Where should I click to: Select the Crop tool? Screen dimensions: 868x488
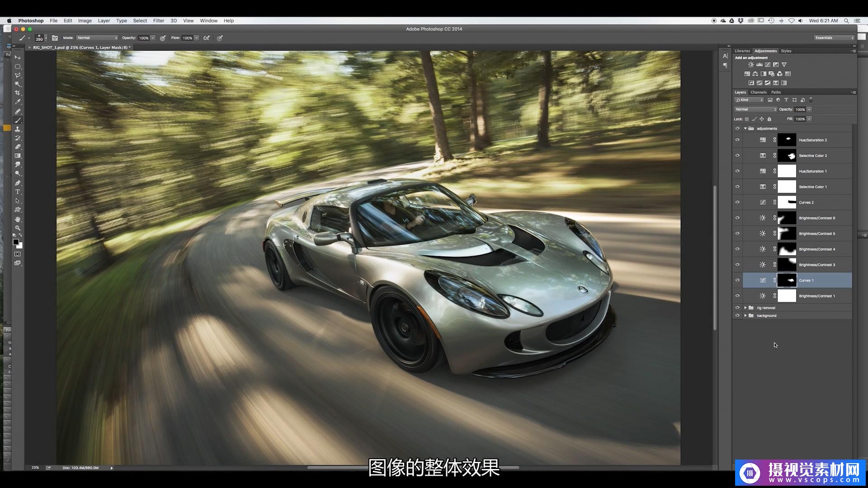point(18,93)
